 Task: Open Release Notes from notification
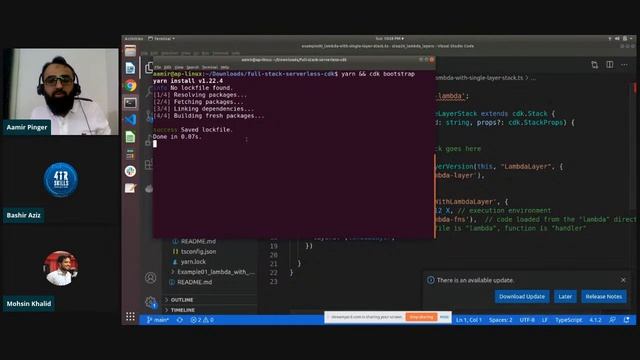604,296
